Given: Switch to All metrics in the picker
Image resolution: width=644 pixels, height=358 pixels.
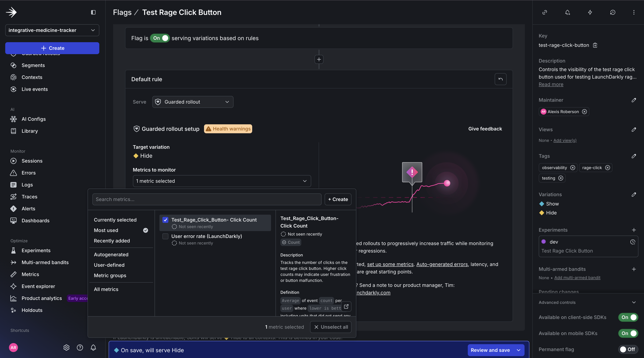Looking at the screenshot, I should coord(106,289).
